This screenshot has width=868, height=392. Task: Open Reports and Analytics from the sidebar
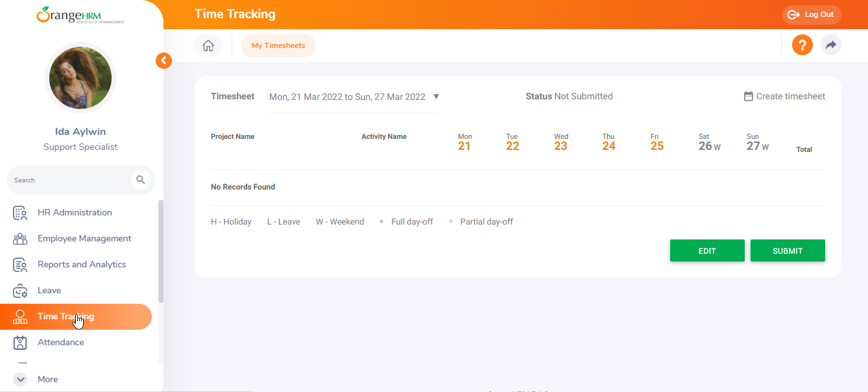[x=19, y=264]
